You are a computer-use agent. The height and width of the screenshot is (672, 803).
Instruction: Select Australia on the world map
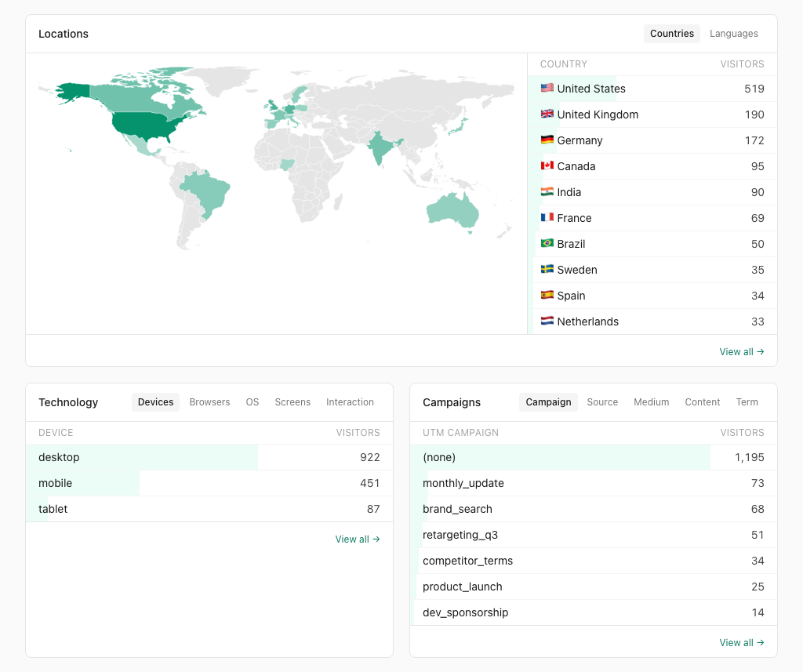coord(451,210)
